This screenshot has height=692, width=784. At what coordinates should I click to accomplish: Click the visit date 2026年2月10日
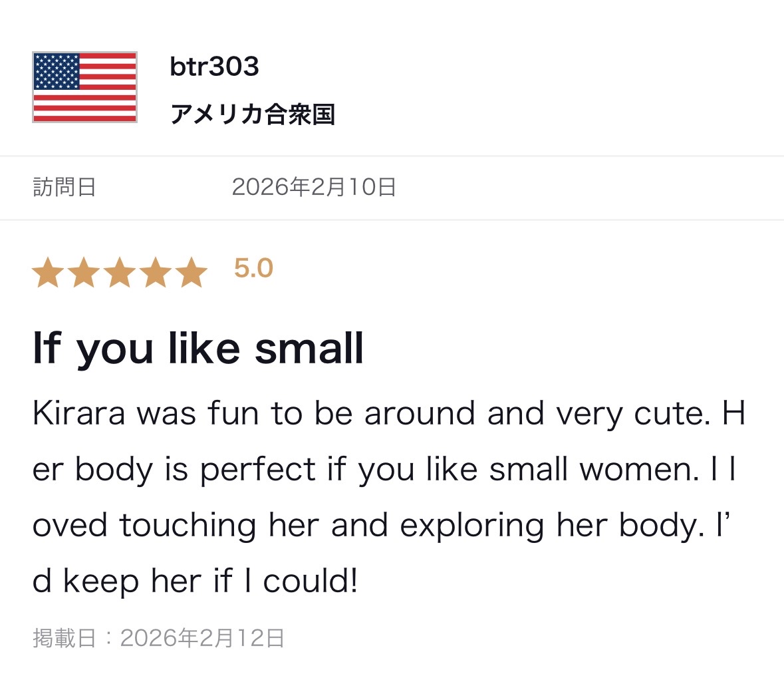pyautogui.click(x=314, y=187)
